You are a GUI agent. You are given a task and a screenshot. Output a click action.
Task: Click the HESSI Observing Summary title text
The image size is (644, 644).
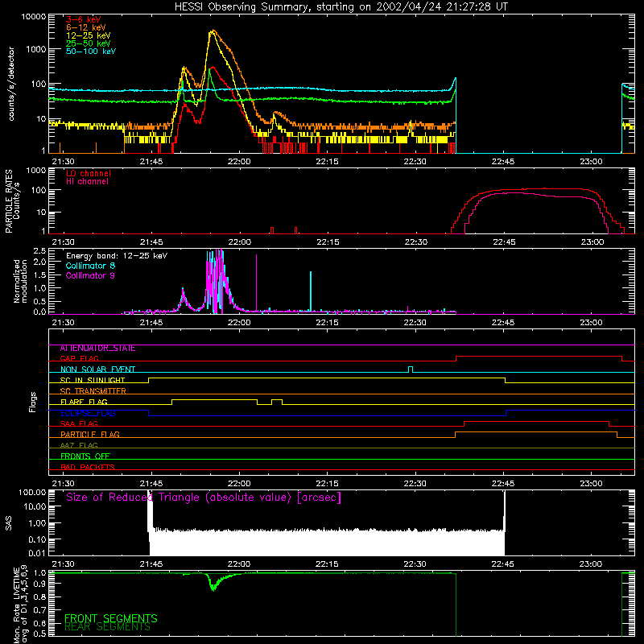[341, 6]
